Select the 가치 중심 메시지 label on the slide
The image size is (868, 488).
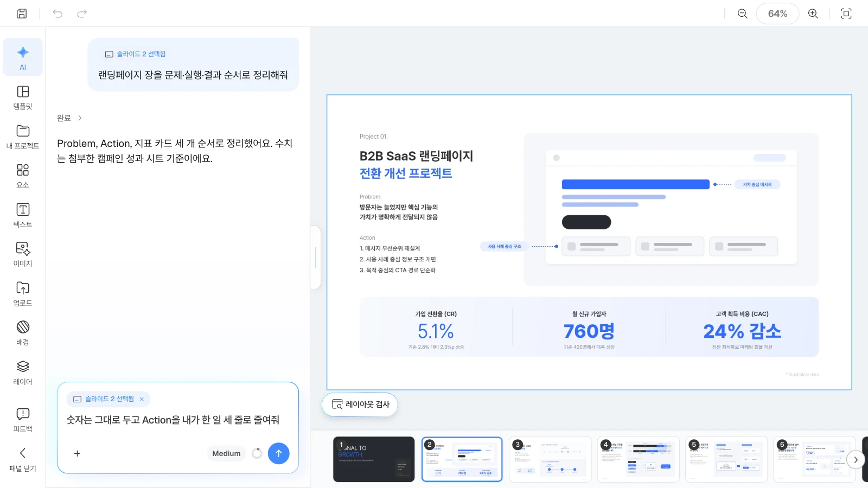pos(757,184)
